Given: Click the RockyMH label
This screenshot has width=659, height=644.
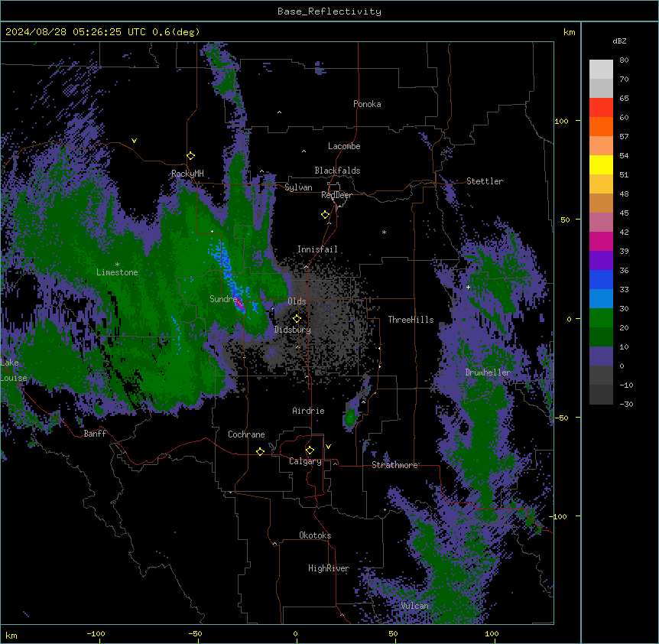Looking at the screenshot, I should tap(187, 174).
